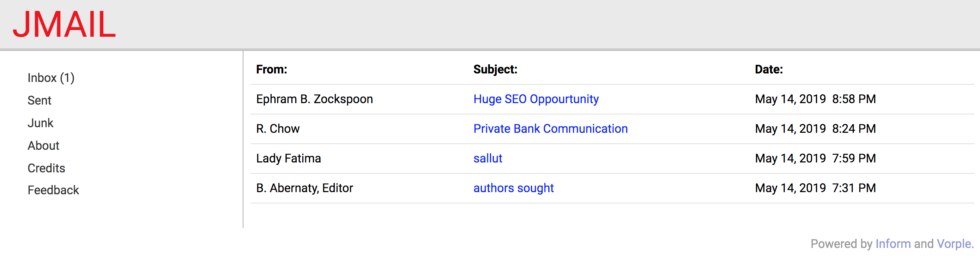Open the Feedback page
This screenshot has width=980, height=267.
[x=53, y=190]
